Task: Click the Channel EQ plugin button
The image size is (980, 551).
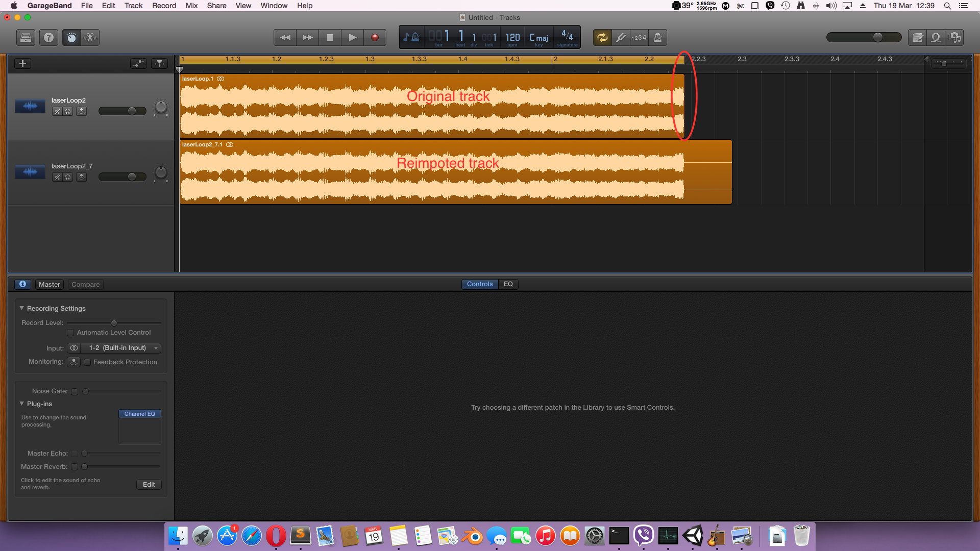Action: (139, 414)
